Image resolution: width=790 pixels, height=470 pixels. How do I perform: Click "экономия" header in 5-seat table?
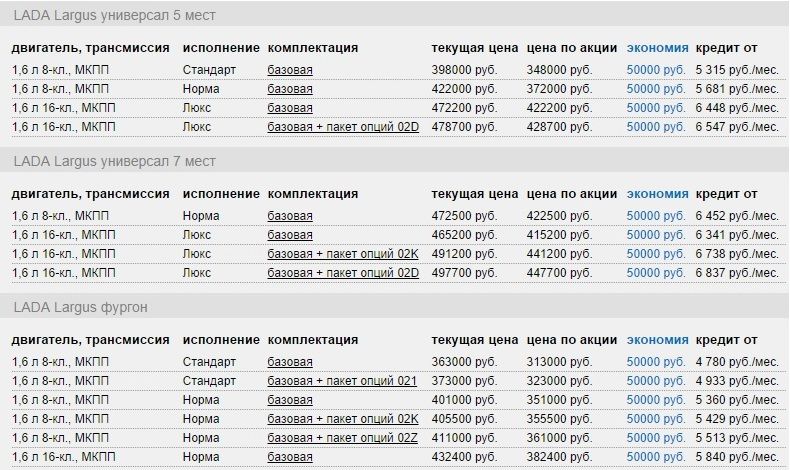coord(657,48)
